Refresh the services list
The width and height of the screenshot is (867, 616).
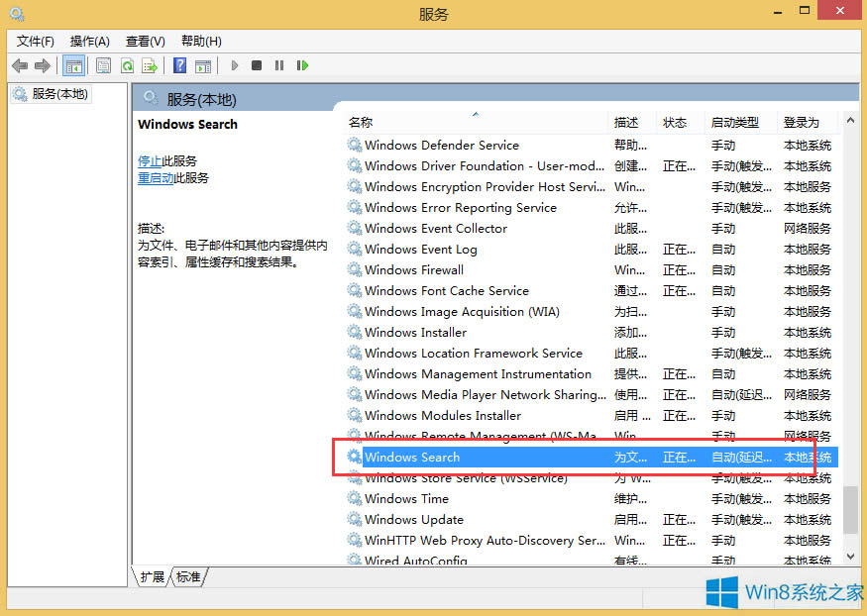129,65
